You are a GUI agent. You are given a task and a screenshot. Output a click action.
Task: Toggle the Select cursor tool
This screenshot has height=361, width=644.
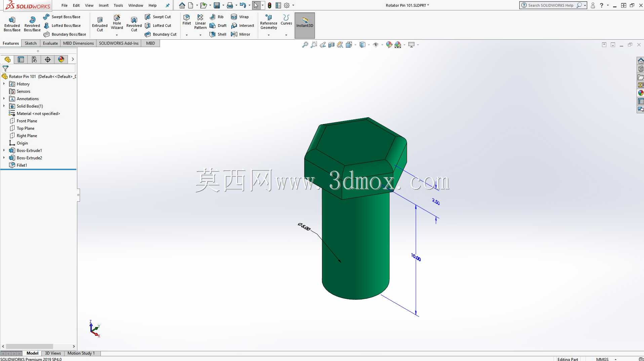[x=256, y=5]
